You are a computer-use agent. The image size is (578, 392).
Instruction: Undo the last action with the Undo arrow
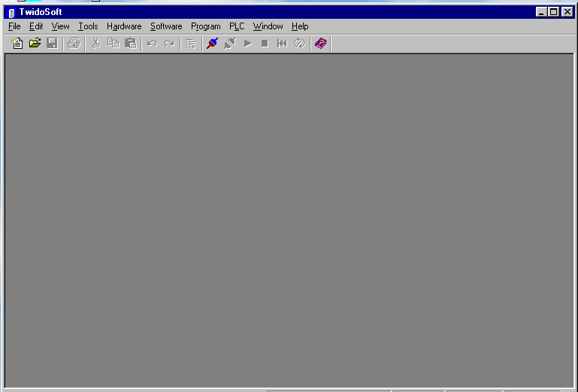coord(152,44)
